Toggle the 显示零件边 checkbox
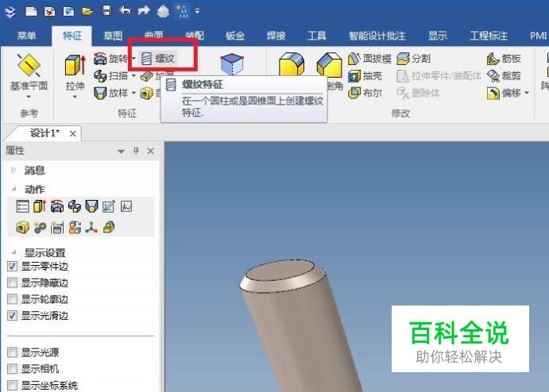This screenshot has width=549, height=392. 12,267
